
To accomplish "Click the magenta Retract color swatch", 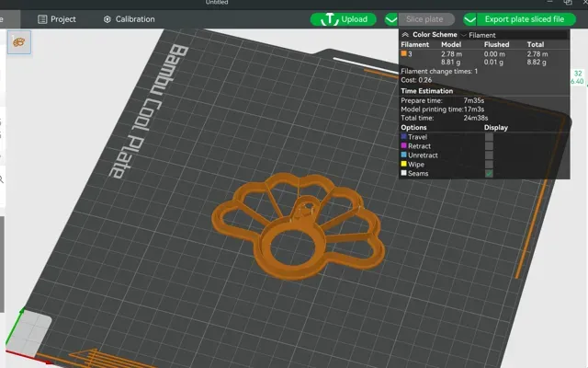I will 404,145.
